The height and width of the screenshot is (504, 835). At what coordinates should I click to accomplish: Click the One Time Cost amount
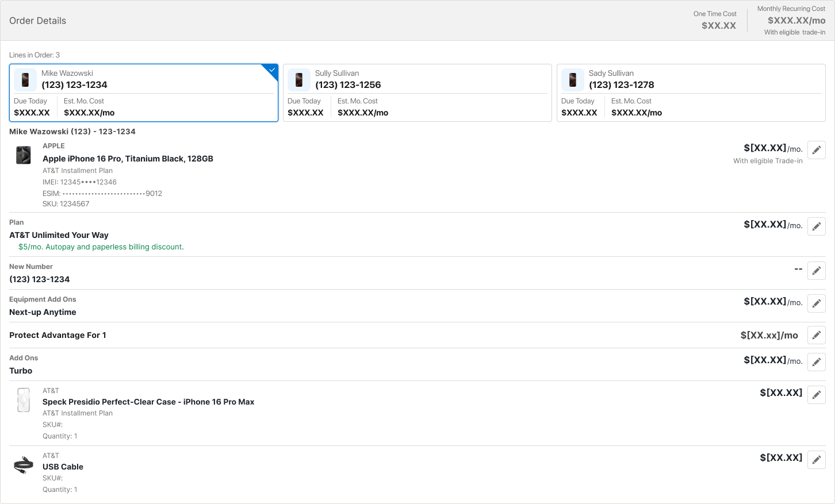pos(719,25)
